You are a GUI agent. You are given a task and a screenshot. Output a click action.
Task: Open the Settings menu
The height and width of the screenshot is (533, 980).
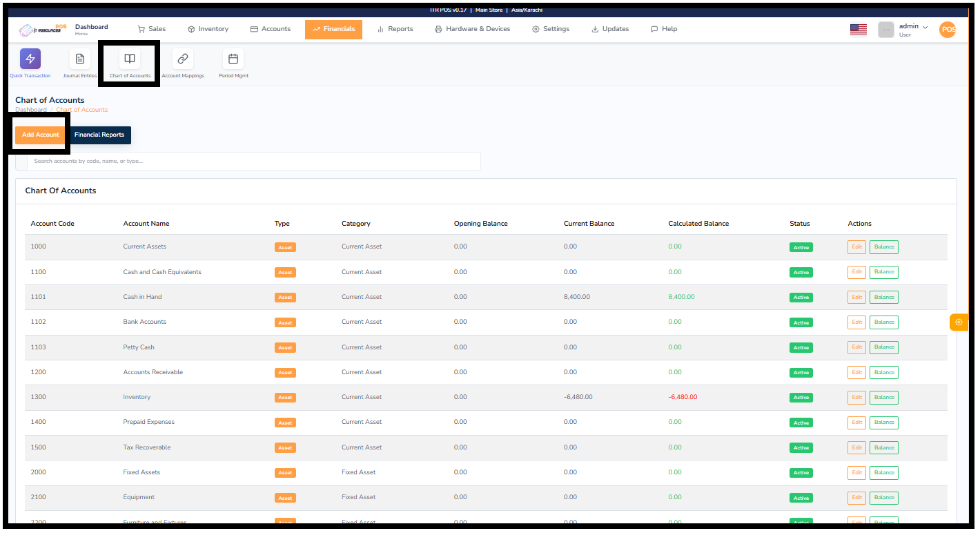[x=551, y=29]
